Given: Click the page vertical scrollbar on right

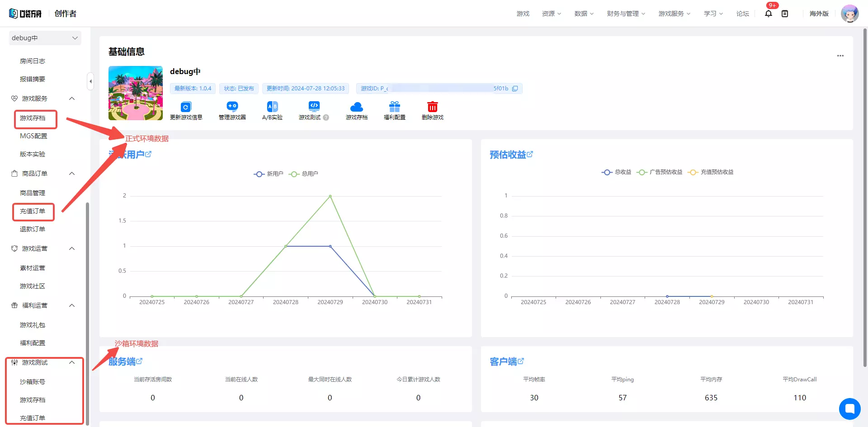Looking at the screenshot, I should click(x=865, y=197).
